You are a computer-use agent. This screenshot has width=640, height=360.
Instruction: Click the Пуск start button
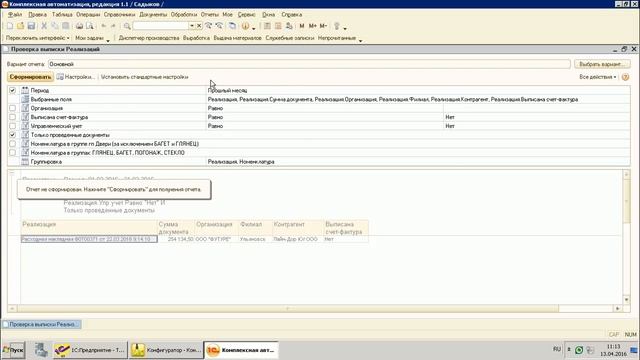click(13, 350)
